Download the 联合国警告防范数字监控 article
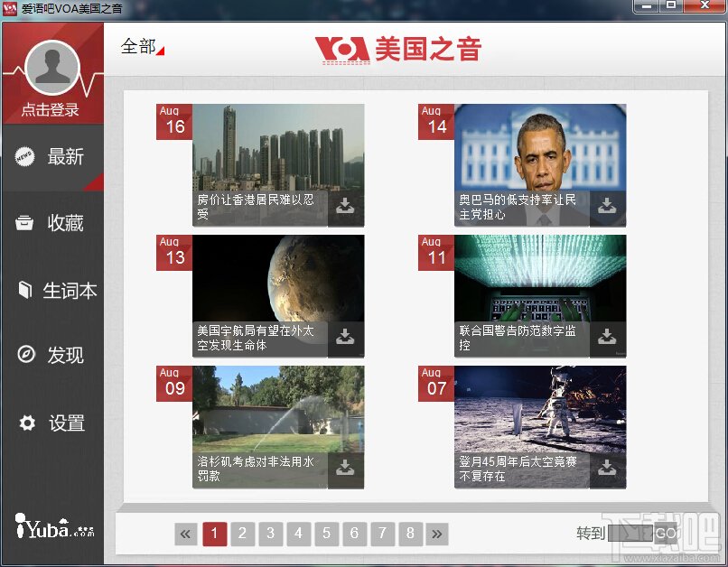The image size is (728, 567). pyautogui.click(x=607, y=339)
